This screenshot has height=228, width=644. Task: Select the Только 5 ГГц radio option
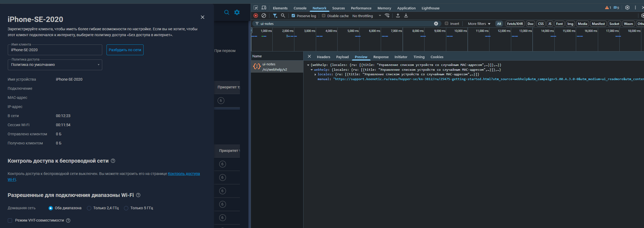[126, 208]
